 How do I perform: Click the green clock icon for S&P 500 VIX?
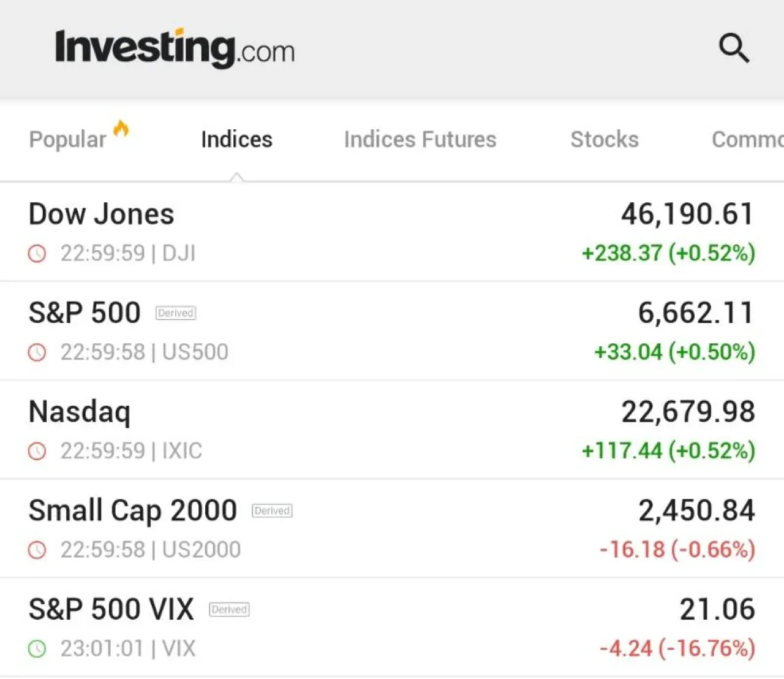coord(37,648)
